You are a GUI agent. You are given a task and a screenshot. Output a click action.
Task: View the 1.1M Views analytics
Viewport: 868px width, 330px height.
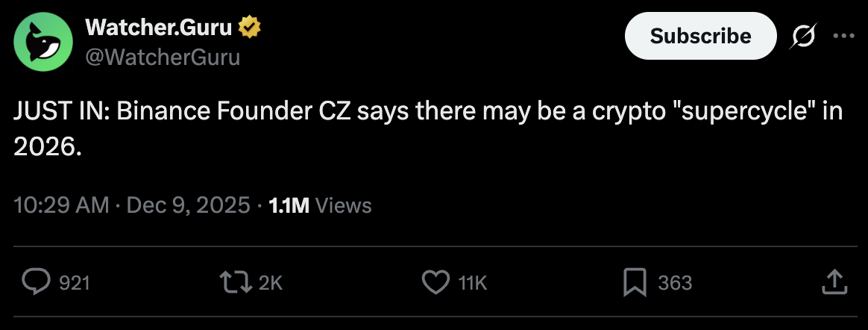point(319,205)
